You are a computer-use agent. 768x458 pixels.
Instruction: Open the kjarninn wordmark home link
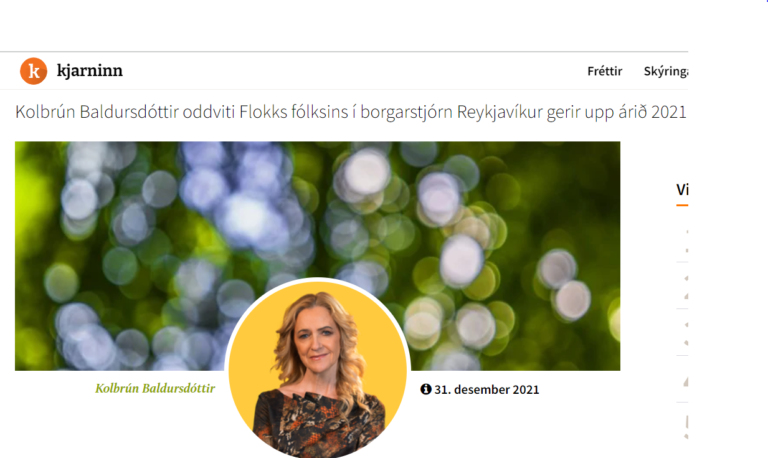[90, 71]
